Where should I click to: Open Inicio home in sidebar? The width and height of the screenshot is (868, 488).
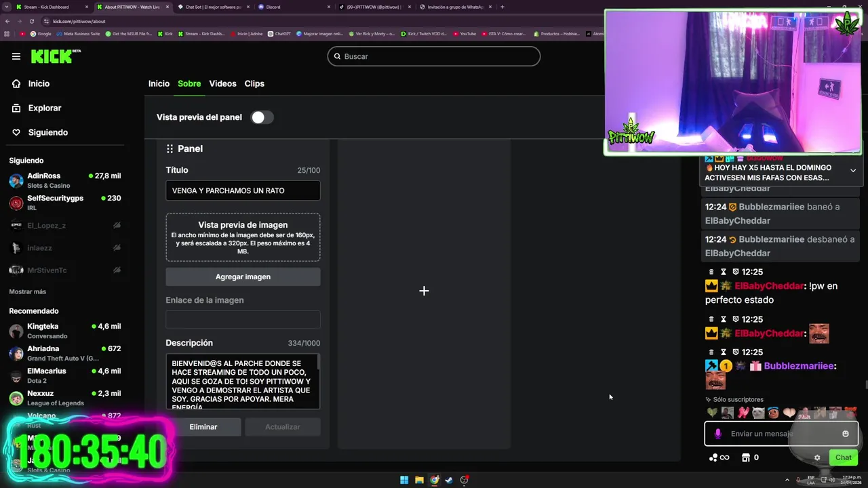tap(31, 83)
